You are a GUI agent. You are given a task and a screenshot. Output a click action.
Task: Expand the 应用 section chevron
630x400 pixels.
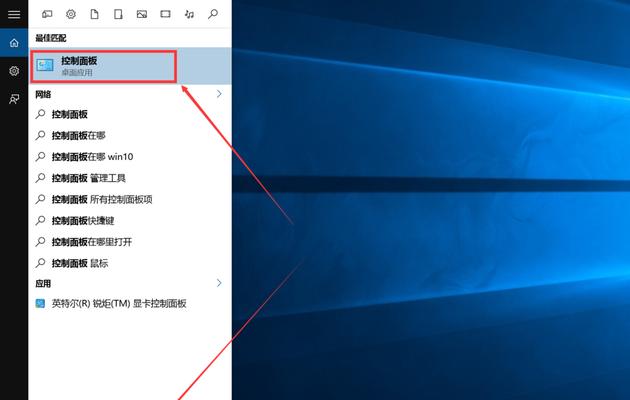tap(219, 283)
